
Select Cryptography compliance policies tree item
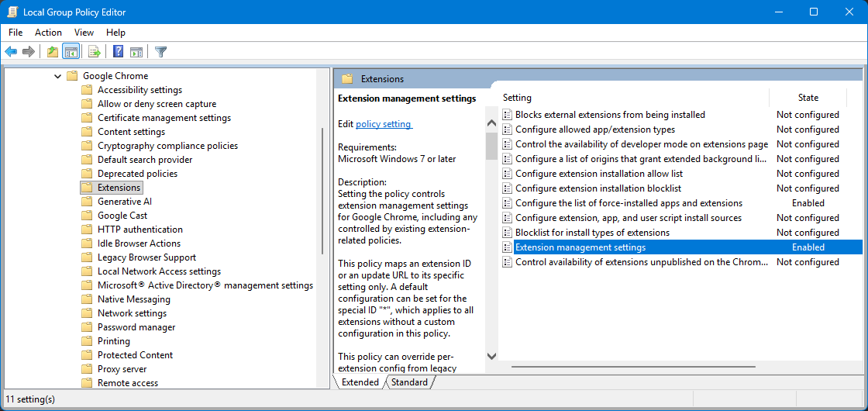167,146
